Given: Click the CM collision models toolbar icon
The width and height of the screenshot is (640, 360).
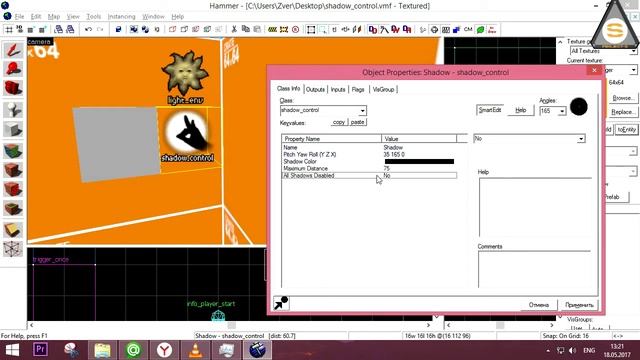Looking at the screenshot, I should coord(468,29).
